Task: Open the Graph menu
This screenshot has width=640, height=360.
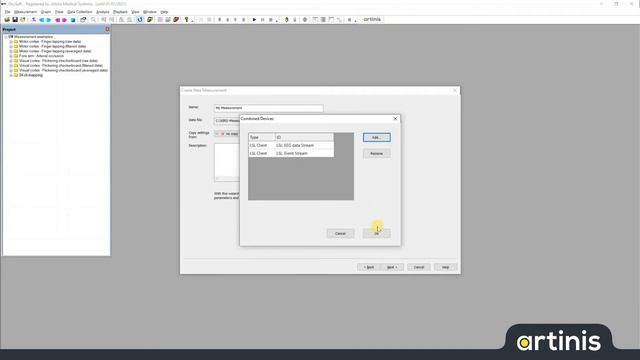Action: (46, 12)
